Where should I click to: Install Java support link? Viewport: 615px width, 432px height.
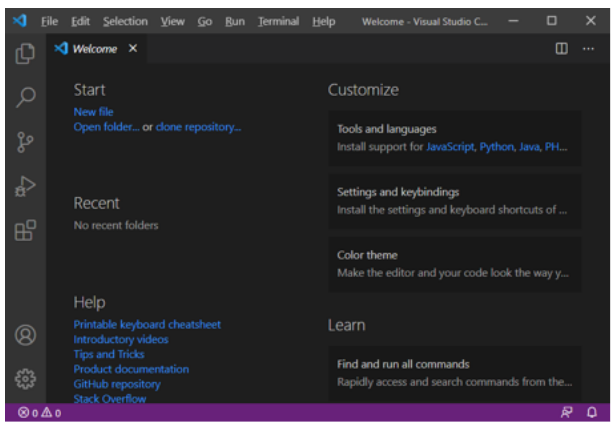pyautogui.click(x=529, y=147)
